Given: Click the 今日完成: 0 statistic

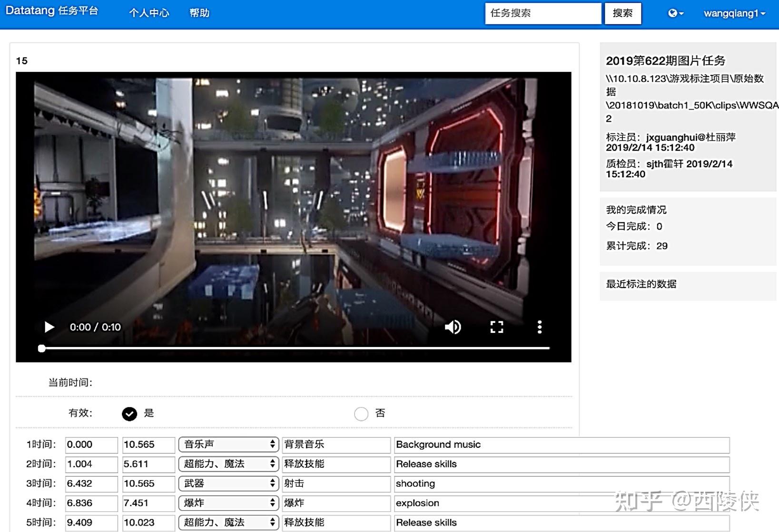Looking at the screenshot, I should [634, 227].
